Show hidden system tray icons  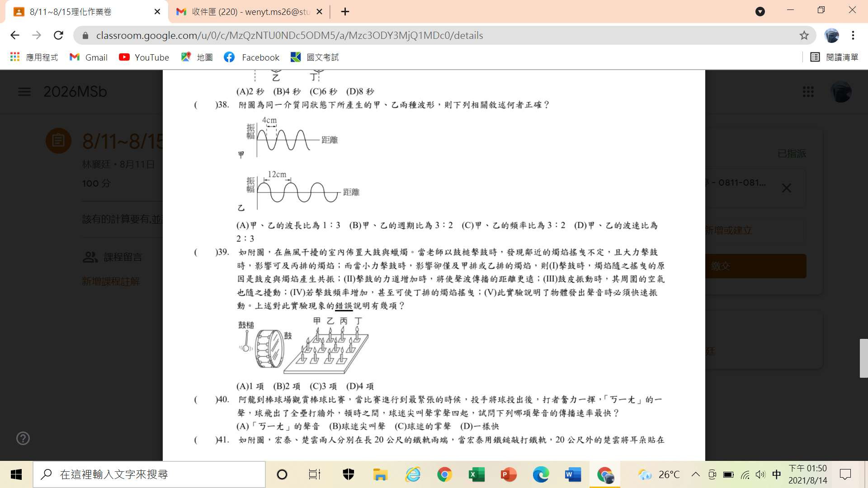click(696, 474)
